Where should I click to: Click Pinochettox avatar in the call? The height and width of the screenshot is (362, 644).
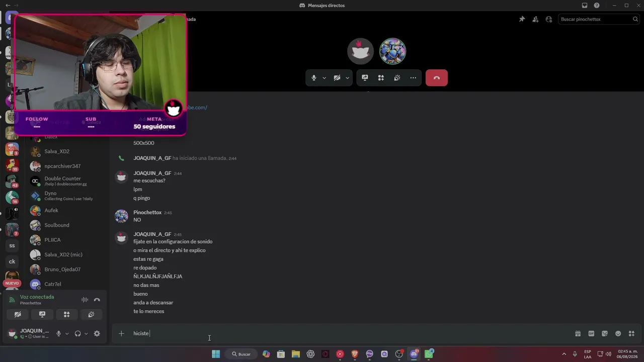(392, 51)
